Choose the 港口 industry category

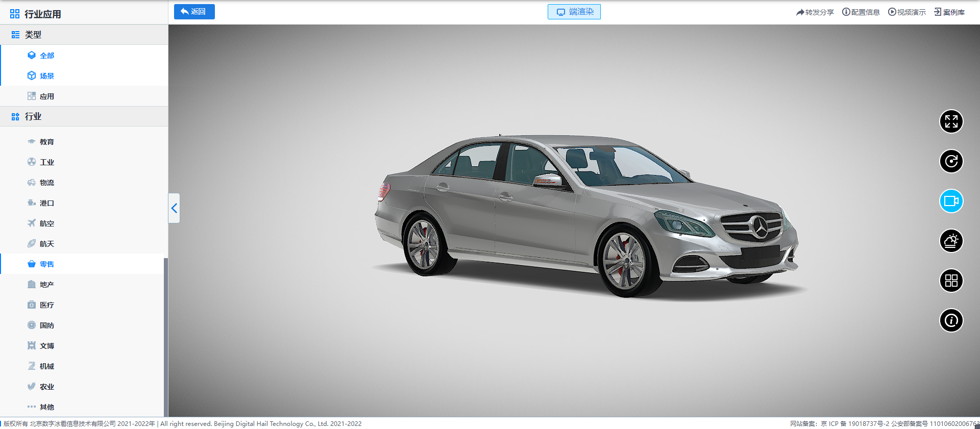click(x=82, y=203)
